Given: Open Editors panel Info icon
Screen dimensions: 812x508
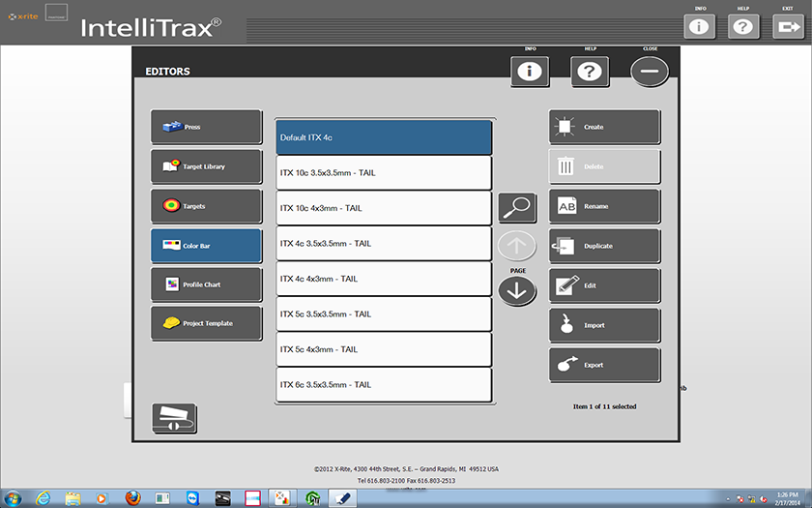Looking at the screenshot, I should (530, 72).
